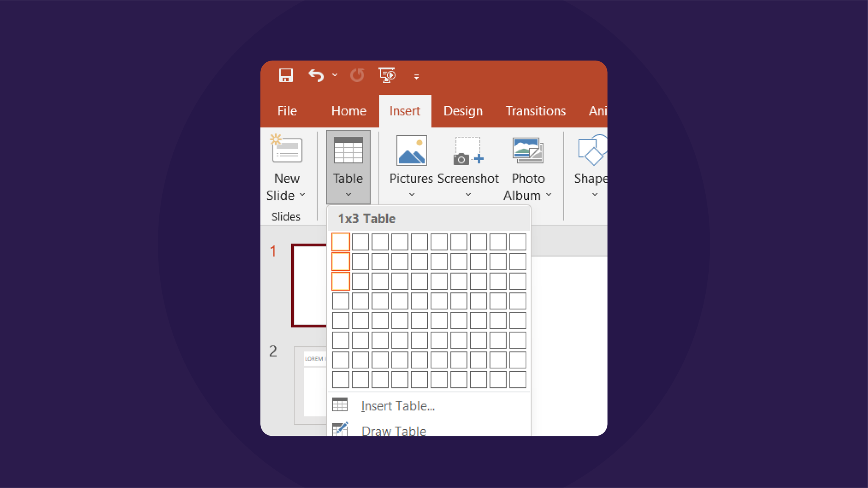Open the Customize Quick Access Toolbar dropdown
The image size is (868, 488).
[x=416, y=76]
